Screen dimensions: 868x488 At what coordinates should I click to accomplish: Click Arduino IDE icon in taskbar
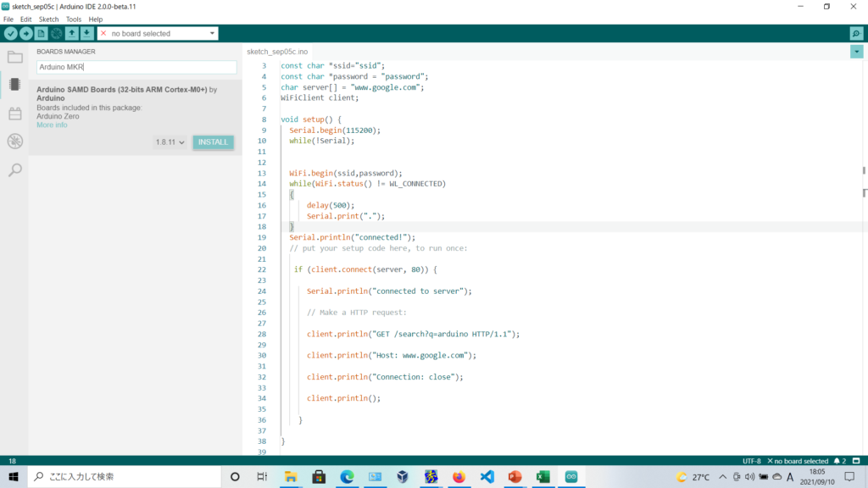[x=571, y=476]
